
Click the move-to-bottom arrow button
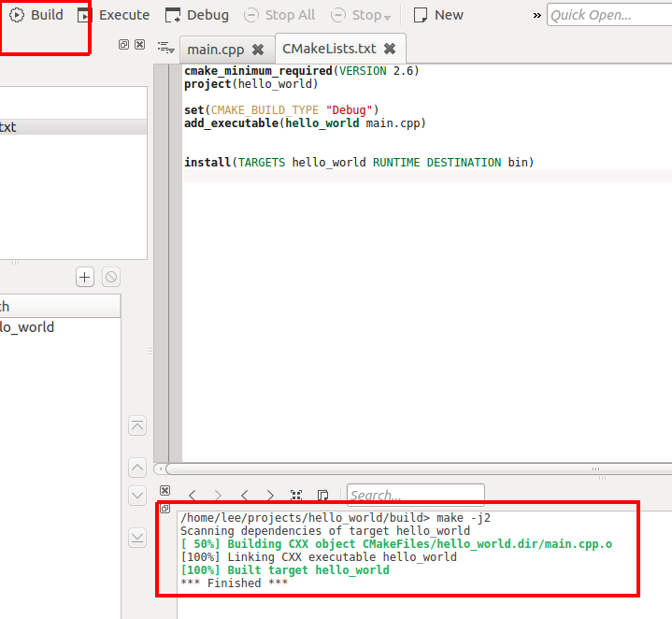[137, 538]
